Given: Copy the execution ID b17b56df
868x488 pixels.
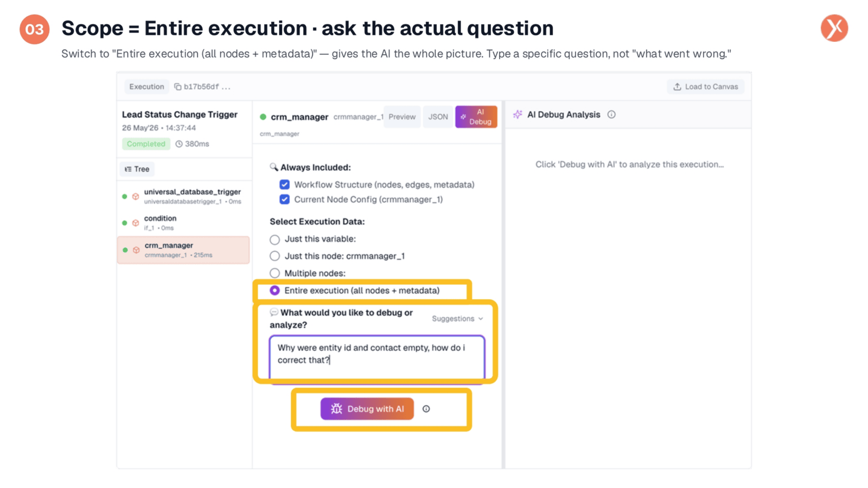Looking at the screenshot, I should click(177, 87).
